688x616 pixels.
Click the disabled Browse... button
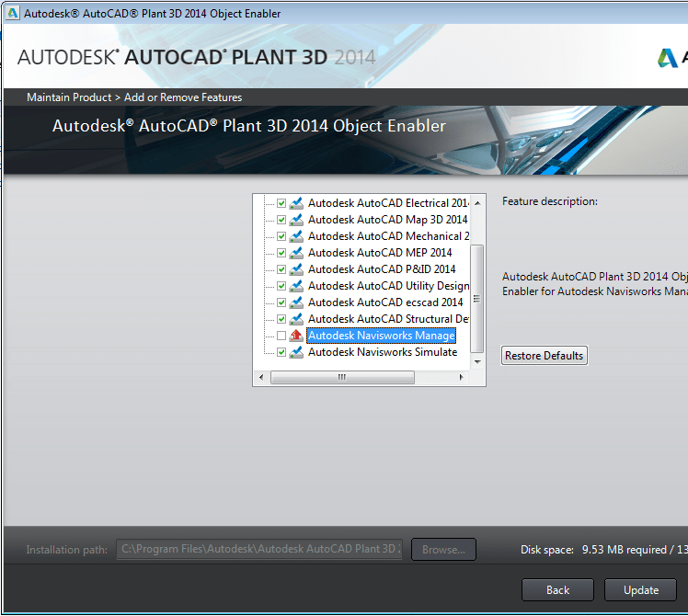tap(443, 549)
